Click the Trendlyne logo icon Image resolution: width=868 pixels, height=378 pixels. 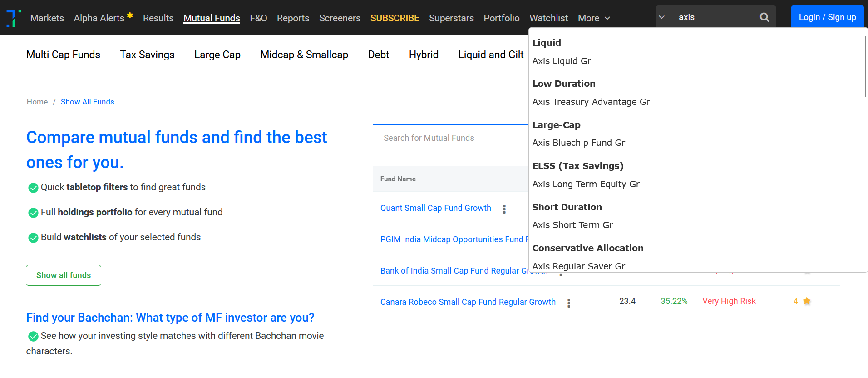14,18
